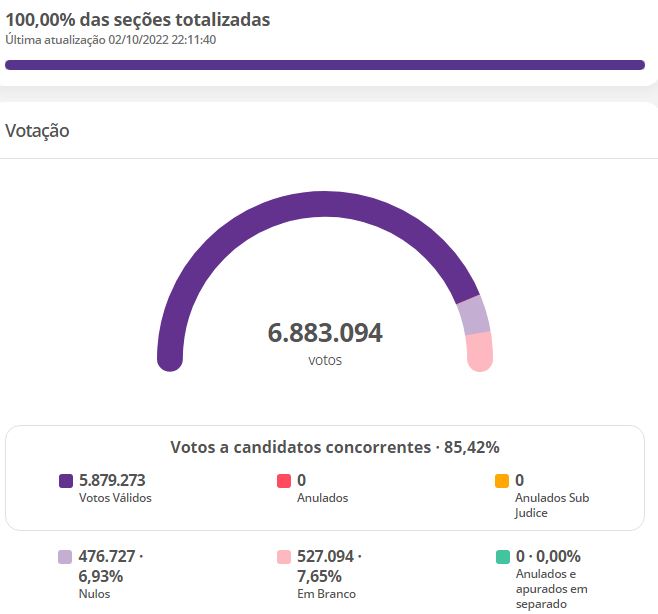
Task: Click the 100,00% das seções totalizadas heading
Action: click(138, 20)
